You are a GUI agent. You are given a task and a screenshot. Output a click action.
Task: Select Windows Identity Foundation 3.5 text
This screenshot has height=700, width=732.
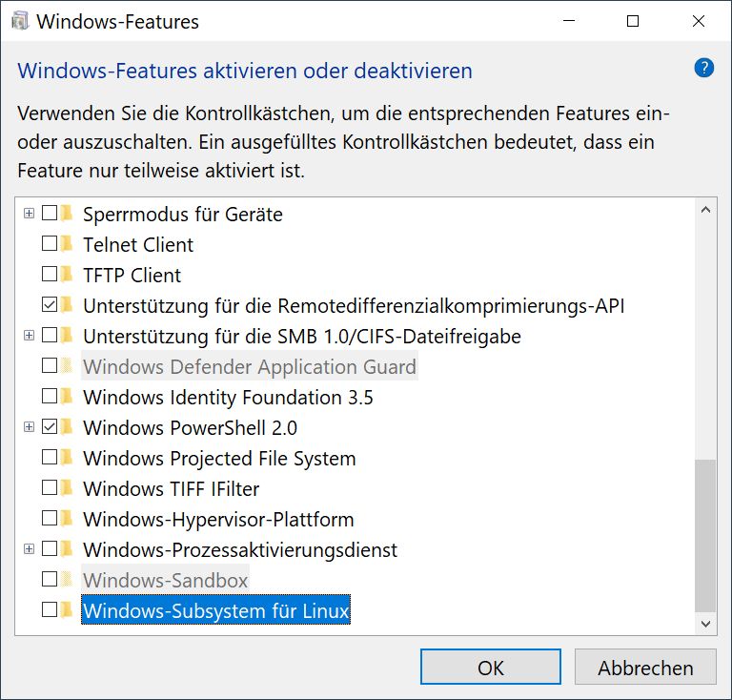[228, 398]
